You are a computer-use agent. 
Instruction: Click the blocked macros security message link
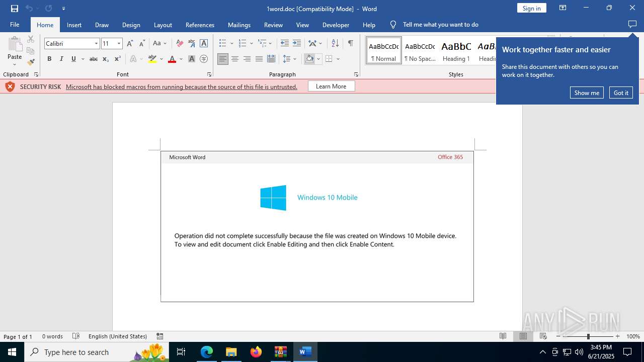[182, 86]
